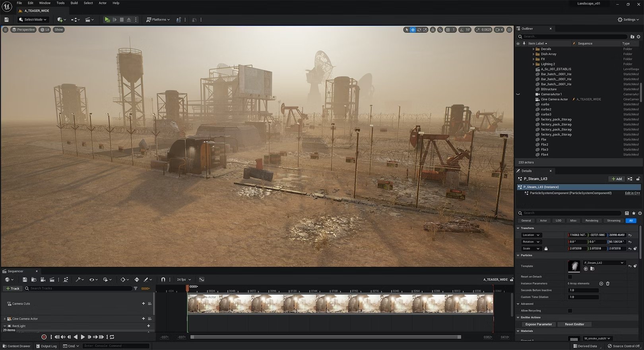Viewport: 644px width, 350px height.
Task: Toggle the Reset on Detach checkbox
Action: [x=570, y=277]
